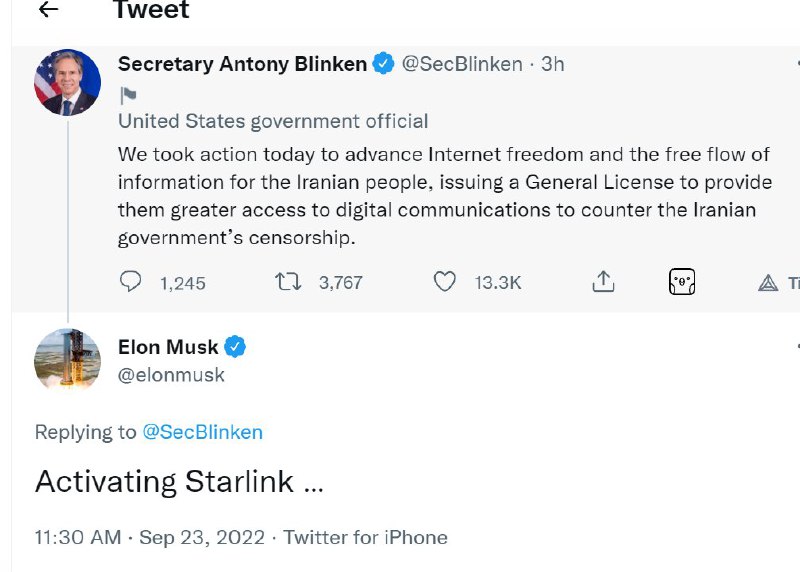Open Elon Musk's rocket avatar
Screen dimensions: 800x572
click(x=67, y=359)
